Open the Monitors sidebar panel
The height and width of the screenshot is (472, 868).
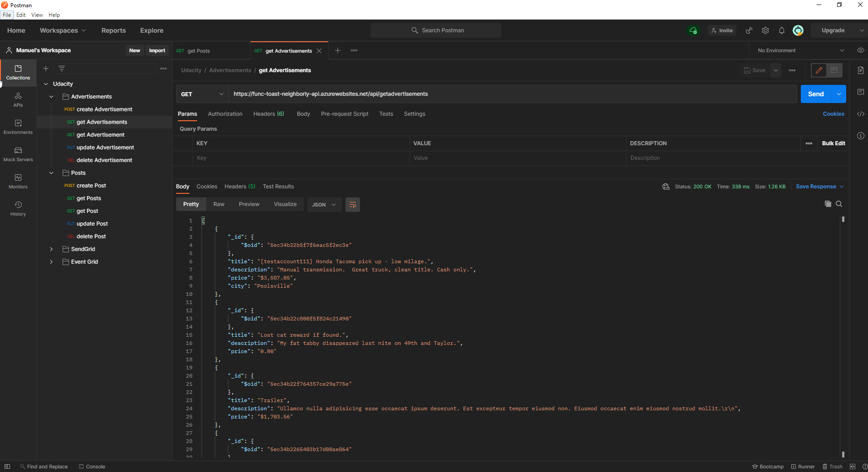[18, 182]
